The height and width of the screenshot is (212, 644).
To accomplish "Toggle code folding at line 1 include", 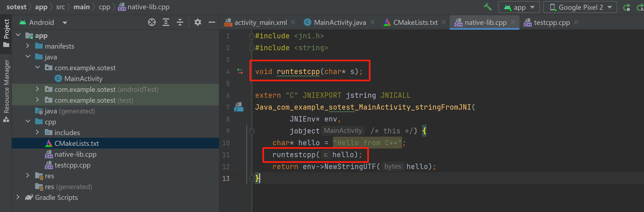I will [252, 36].
